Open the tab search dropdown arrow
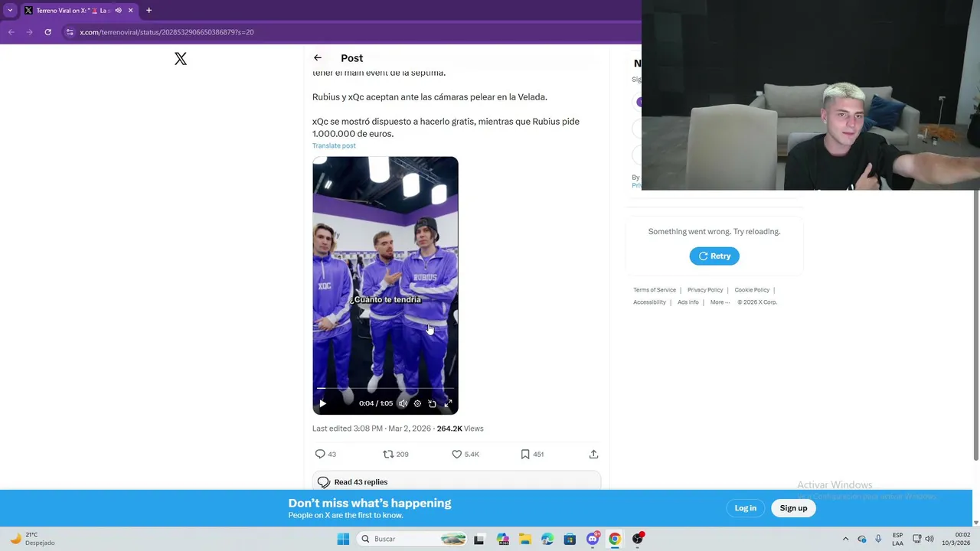 tap(10, 11)
